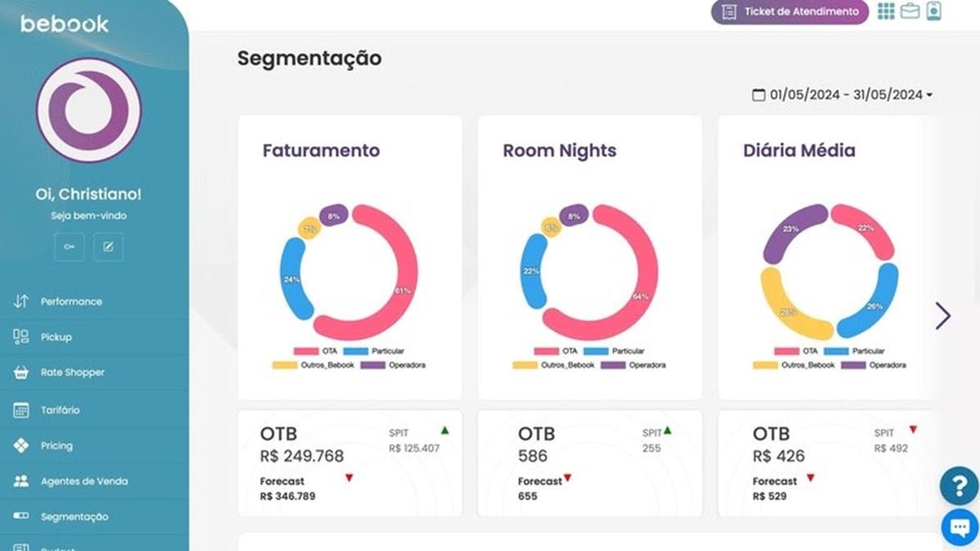Click the edit profile pencil icon
This screenshot has height=551, width=980.
pos(108,247)
